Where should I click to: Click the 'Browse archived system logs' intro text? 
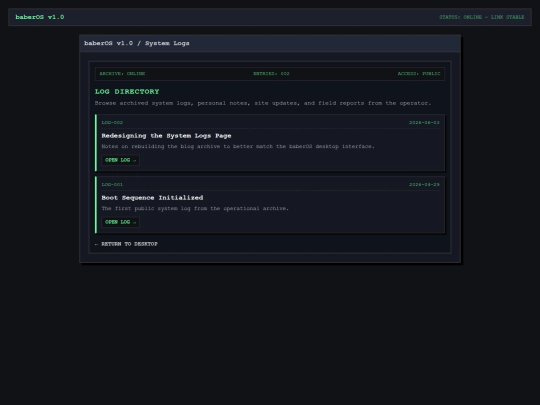(x=263, y=103)
